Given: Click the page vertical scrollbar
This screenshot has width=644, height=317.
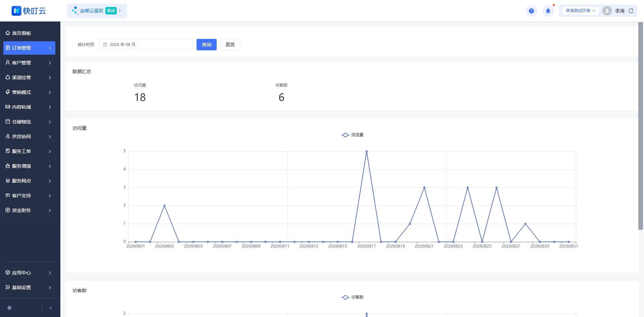Looking at the screenshot, I should (x=641, y=126).
